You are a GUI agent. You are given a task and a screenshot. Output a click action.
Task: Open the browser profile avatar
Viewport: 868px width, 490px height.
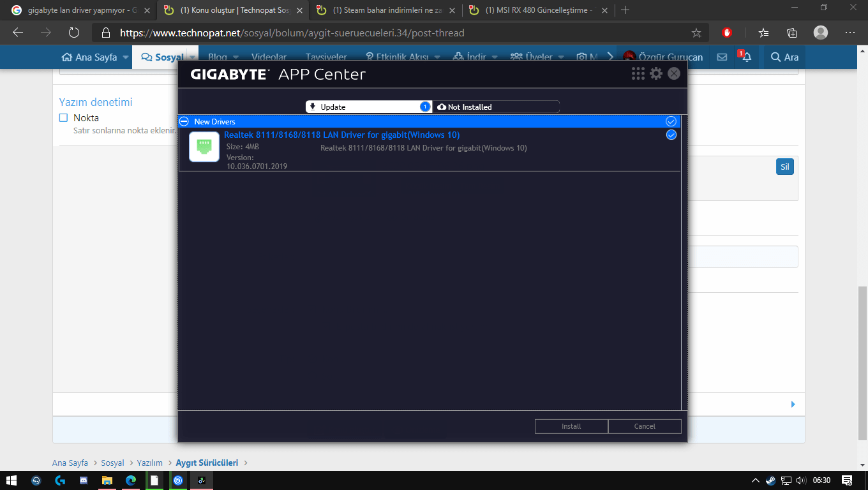click(x=821, y=33)
